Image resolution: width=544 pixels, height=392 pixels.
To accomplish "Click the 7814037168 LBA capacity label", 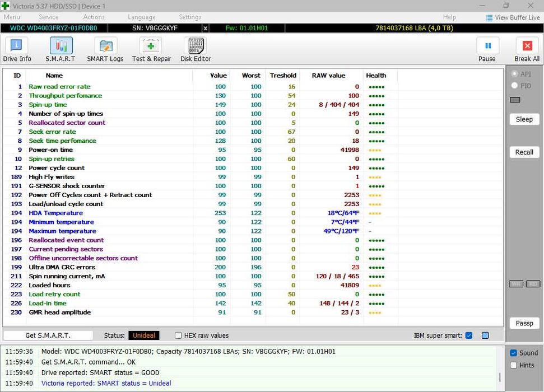I will [414, 28].
